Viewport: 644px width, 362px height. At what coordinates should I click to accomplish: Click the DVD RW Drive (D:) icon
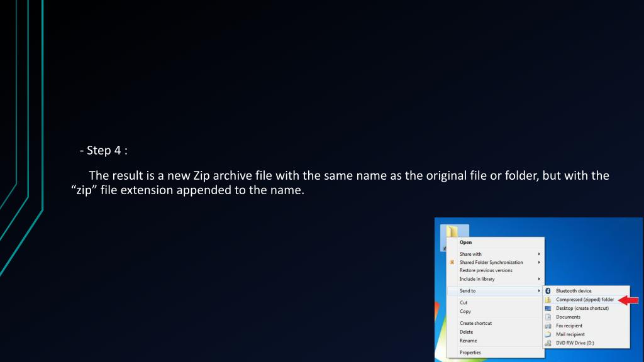click(x=548, y=343)
